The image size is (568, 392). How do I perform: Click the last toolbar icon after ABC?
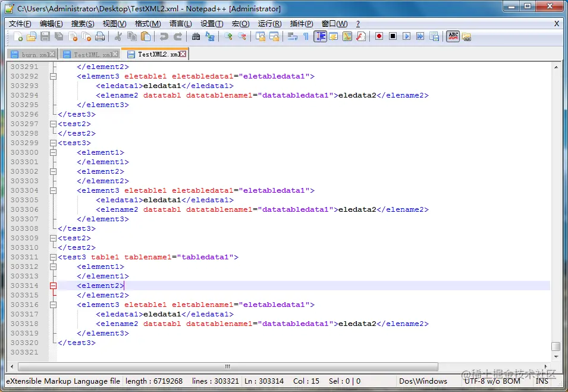pyautogui.click(x=466, y=37)
